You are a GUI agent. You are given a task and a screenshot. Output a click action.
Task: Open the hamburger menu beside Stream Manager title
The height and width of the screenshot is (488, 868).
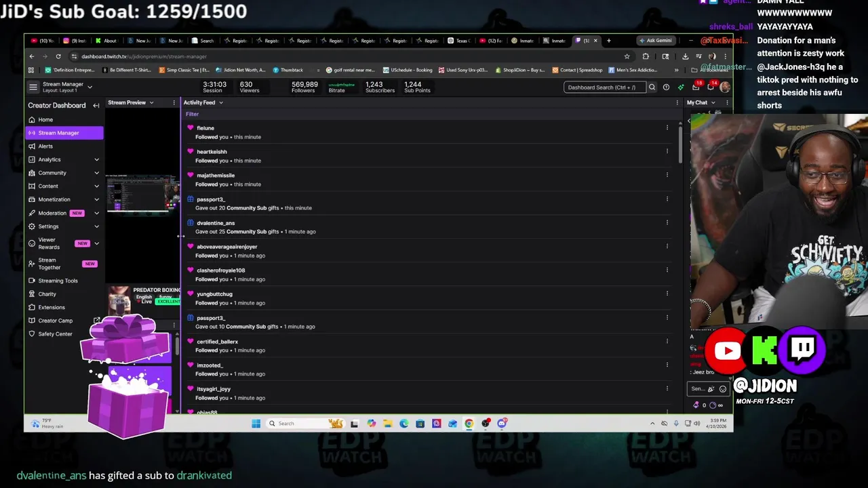coord(33,87)
